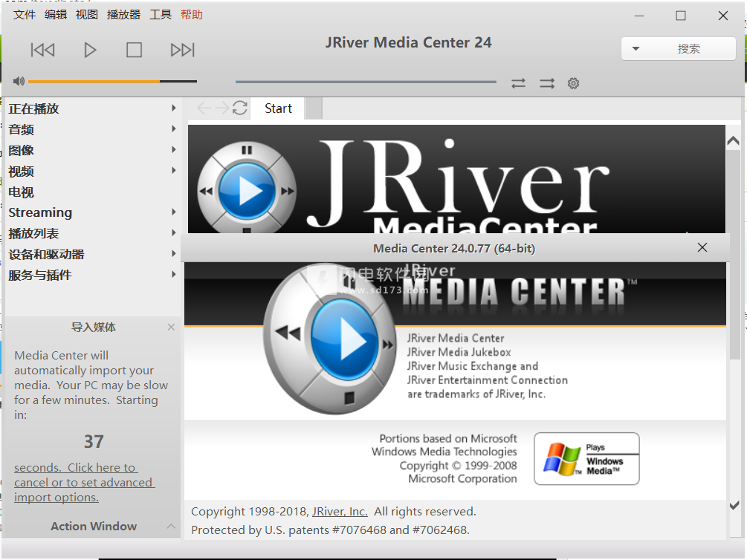Close the 导入媒体 panel
The image size is (747, 560).
[x=171, y=327]
